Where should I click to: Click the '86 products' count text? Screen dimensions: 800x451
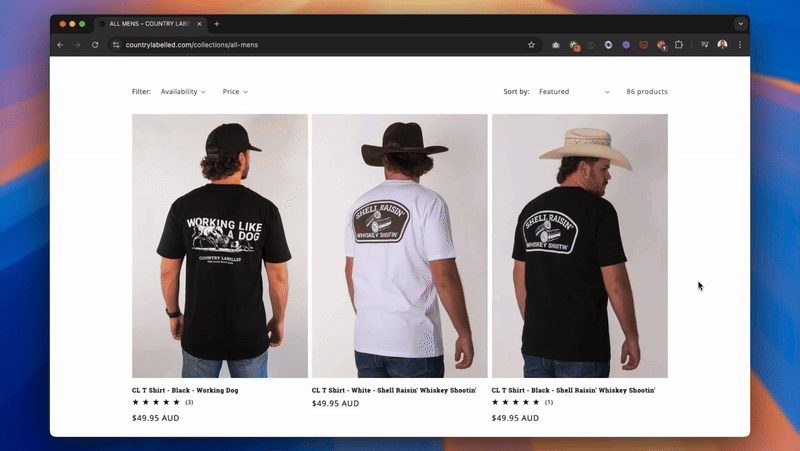click(x=647, y=92)
